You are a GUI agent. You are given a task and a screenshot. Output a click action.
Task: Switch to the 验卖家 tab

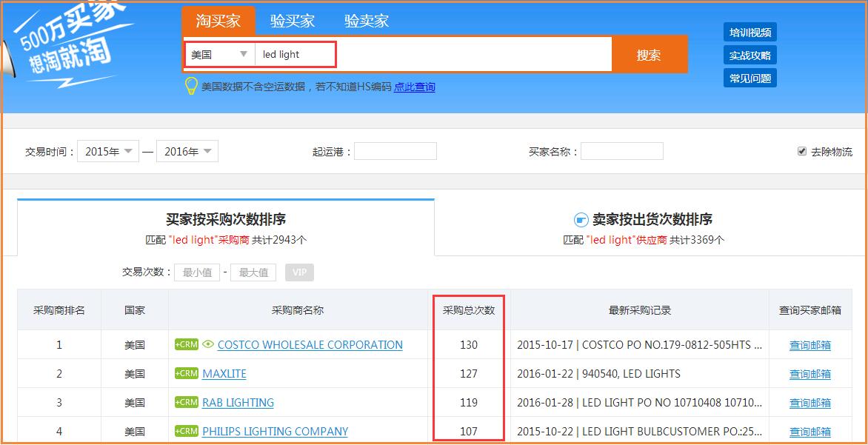pyautogui.click(x=367, y=21)
